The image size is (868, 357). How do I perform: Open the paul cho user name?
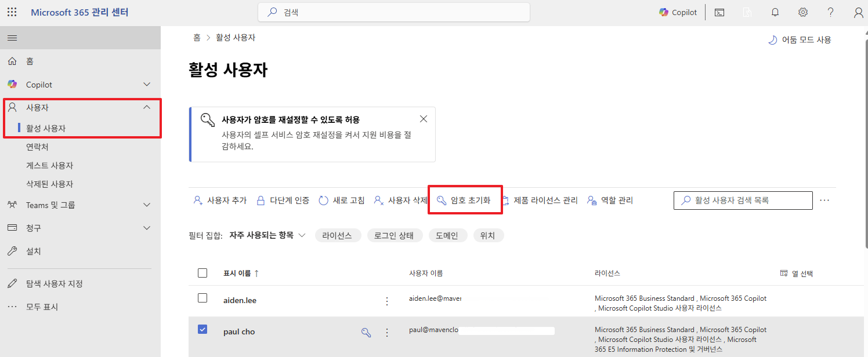tap(239, 332)
